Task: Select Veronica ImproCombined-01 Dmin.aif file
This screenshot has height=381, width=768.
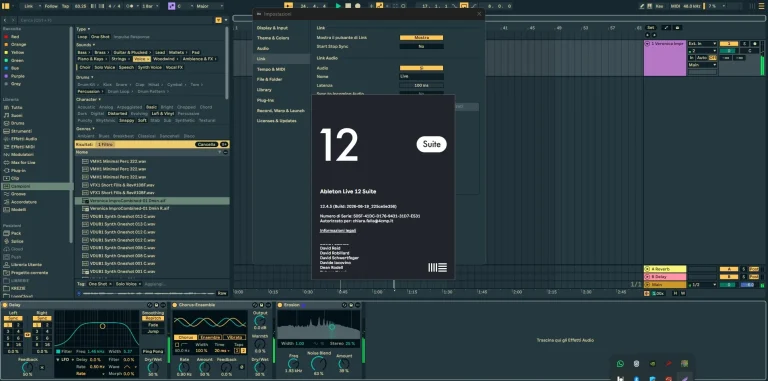Action: pyautogui.click(x=152, y=201)
